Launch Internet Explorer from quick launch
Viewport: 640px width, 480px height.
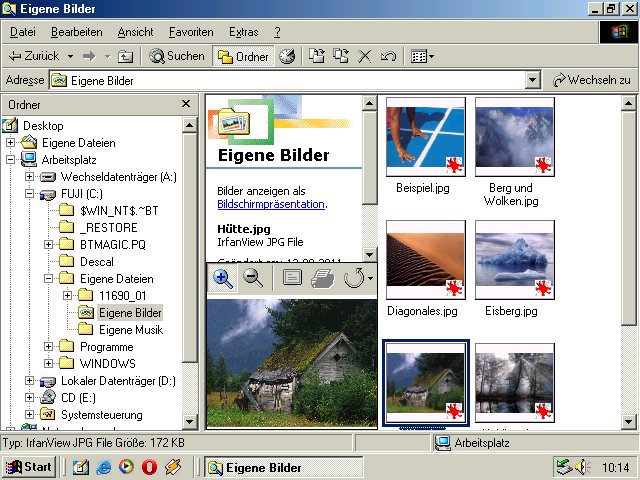tap(104, 467)
